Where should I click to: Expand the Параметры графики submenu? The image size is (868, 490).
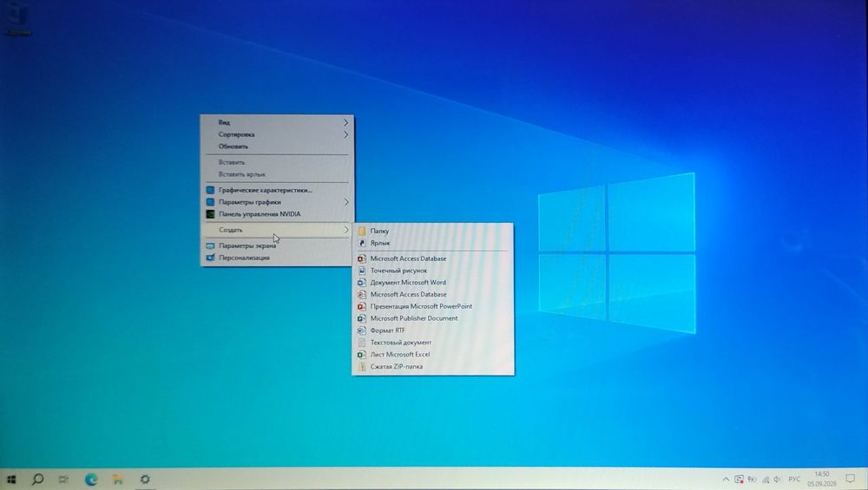pos(277,202)
